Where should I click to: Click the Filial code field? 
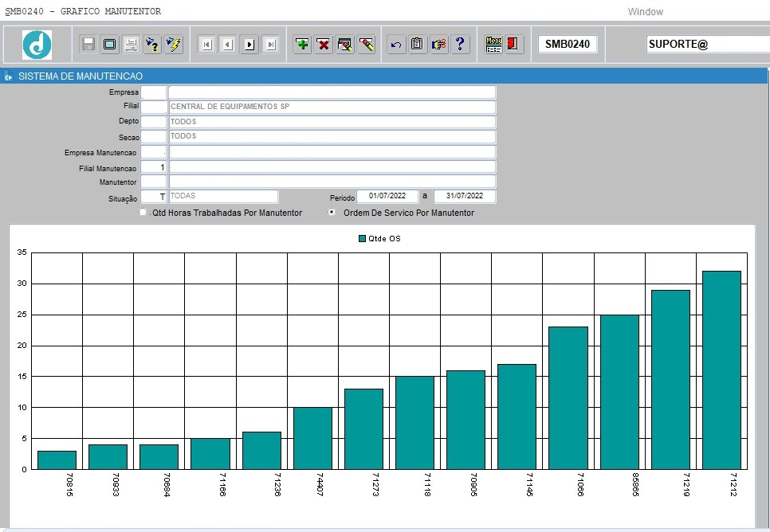[x=154, y=107]
